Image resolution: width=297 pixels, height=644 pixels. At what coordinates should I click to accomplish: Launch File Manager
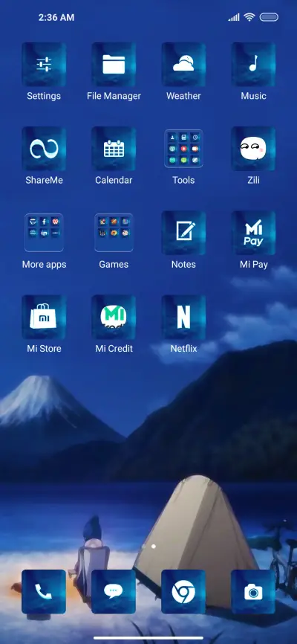coord(114,65)
